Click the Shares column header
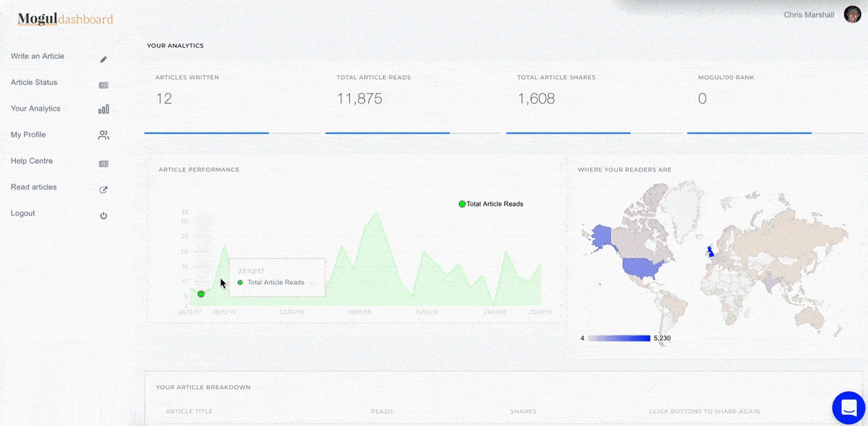The height and width of the screenshot is (426, 868). tap(523, 411)
